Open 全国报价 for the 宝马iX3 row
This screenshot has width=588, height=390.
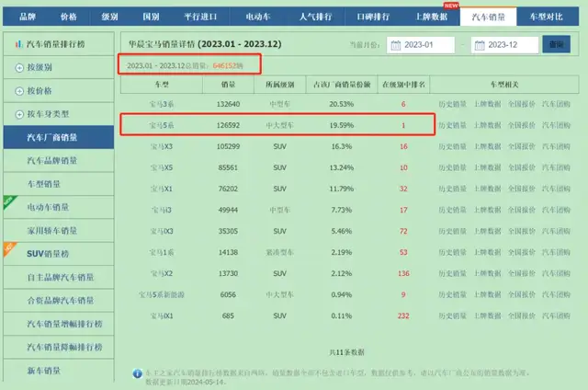coord(522,231)
